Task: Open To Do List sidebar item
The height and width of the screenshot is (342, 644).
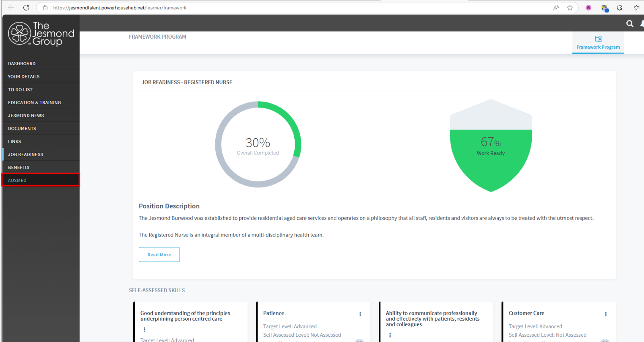Action: tap(41, 89)
